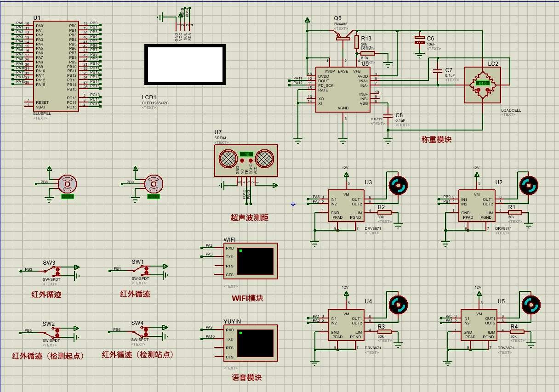
Task: Click the HX711 part name text
Action: tap(376, 119)
